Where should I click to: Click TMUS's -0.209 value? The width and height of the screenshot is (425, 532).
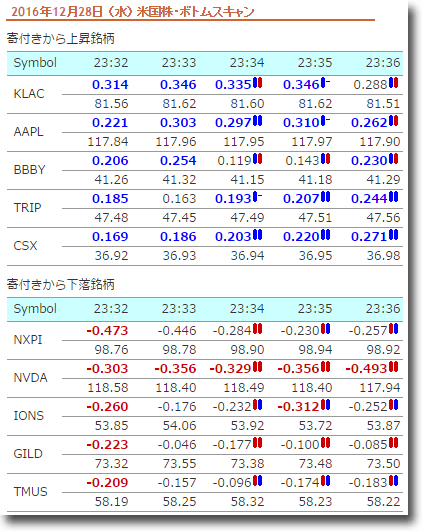tap(107, 482)
